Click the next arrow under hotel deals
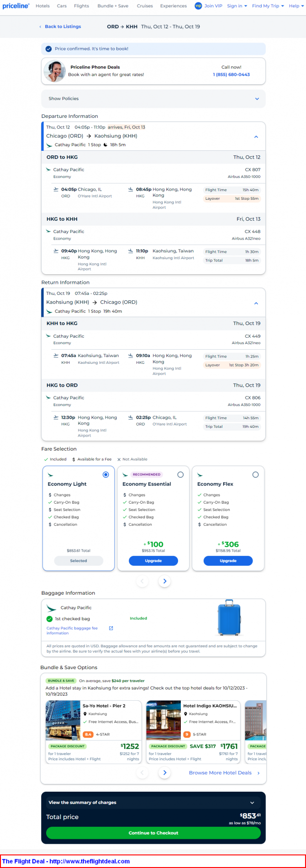This screenshot has width=306, height=868. [x=164, y=773]
